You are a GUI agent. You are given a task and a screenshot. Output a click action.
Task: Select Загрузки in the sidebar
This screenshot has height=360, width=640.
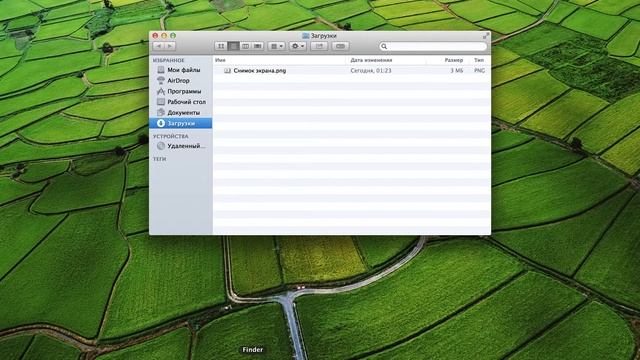[x=180, y=123]
